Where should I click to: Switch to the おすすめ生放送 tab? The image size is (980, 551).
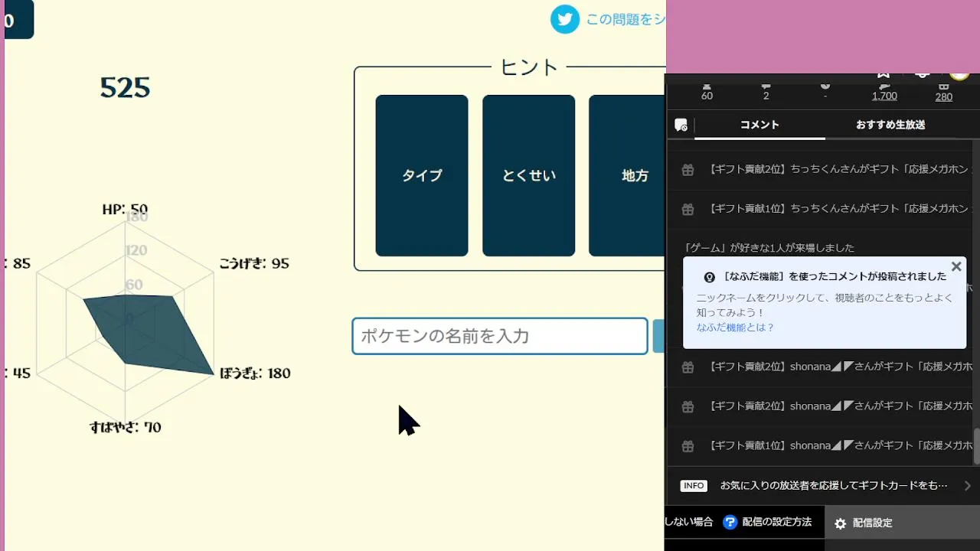(890, 125)
